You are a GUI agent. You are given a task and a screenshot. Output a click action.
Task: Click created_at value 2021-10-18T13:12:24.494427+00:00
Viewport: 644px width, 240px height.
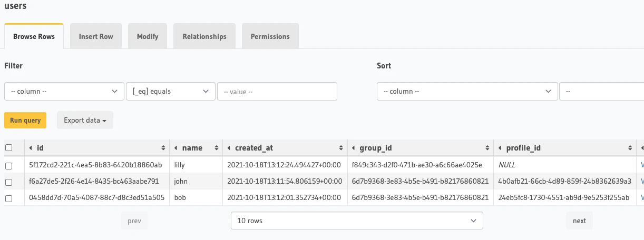285,165
